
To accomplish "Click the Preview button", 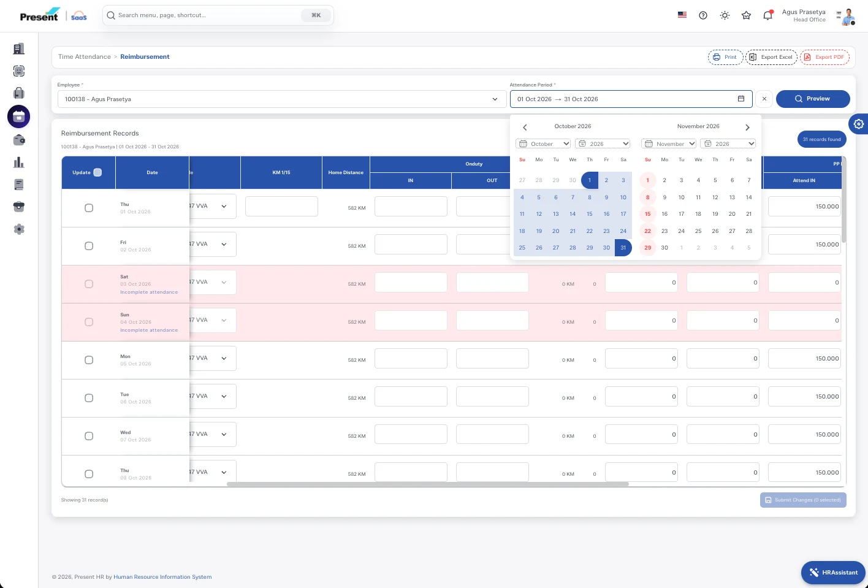I will (813, 99).
